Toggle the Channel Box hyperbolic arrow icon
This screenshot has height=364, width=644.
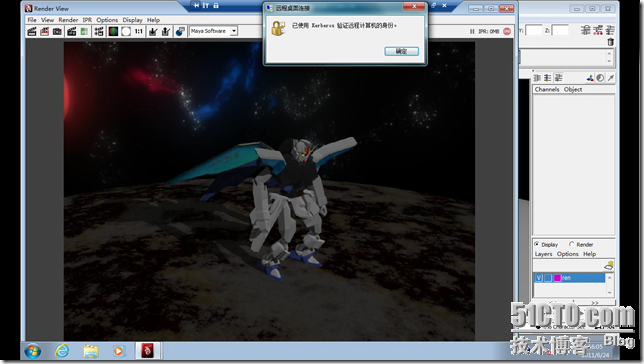point(611,78)
